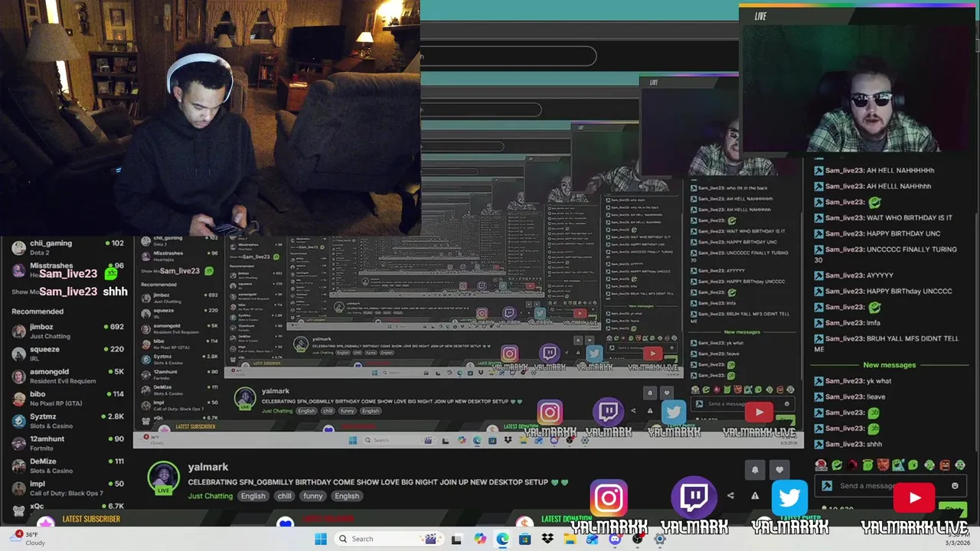
Task: Open impl Call of Duty channel
Action: click(67, 488)
